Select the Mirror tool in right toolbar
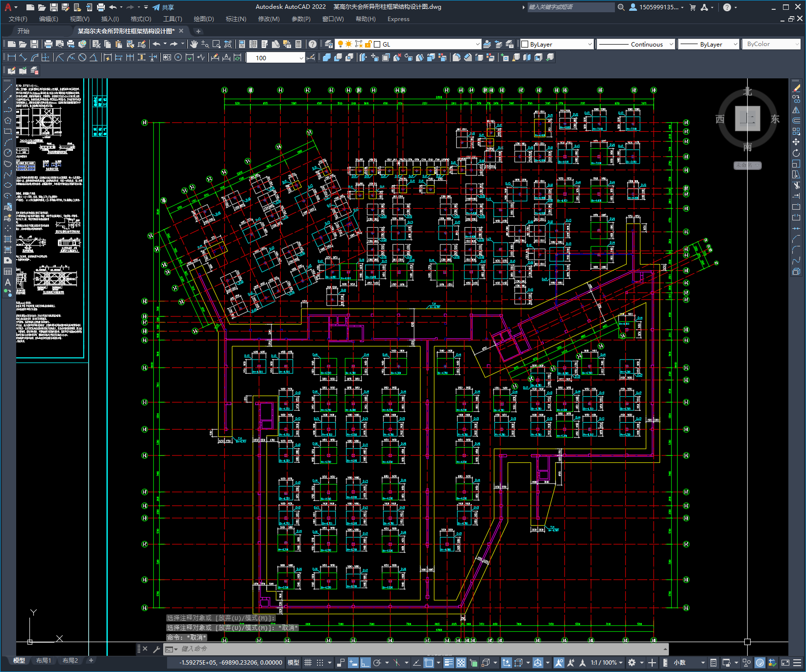 point(796,110)
